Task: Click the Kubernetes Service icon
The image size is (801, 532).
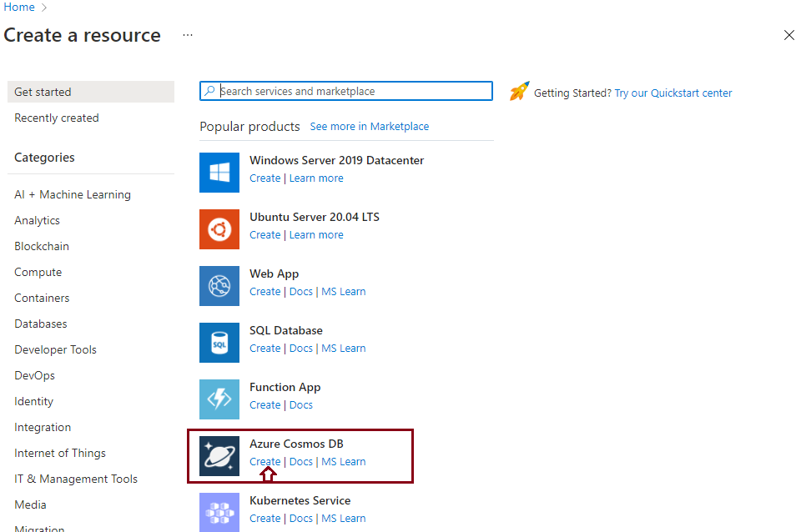Action: point(219,512)
